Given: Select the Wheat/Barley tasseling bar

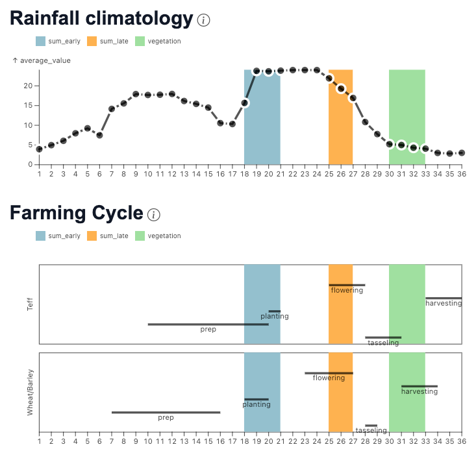Looking at the screenshot, I should coord(371,426).
